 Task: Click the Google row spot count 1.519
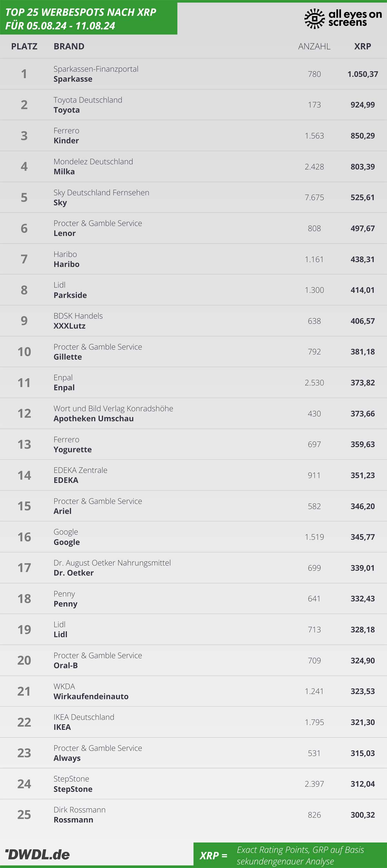(314, 537)
